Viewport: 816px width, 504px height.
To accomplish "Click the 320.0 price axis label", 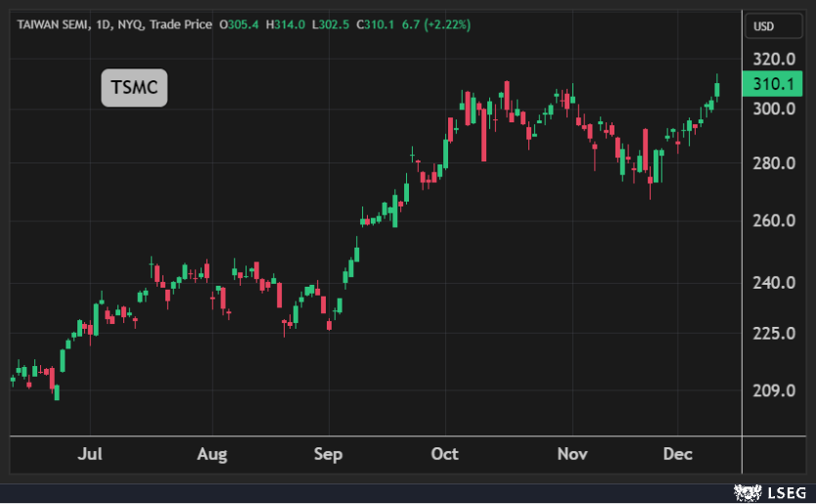I will tap(773, 59).
